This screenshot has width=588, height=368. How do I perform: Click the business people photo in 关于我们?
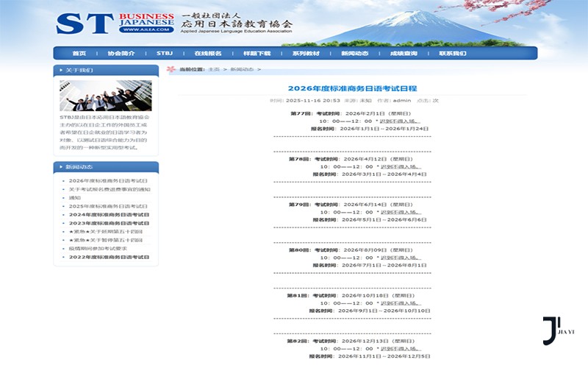coord(106,96)
